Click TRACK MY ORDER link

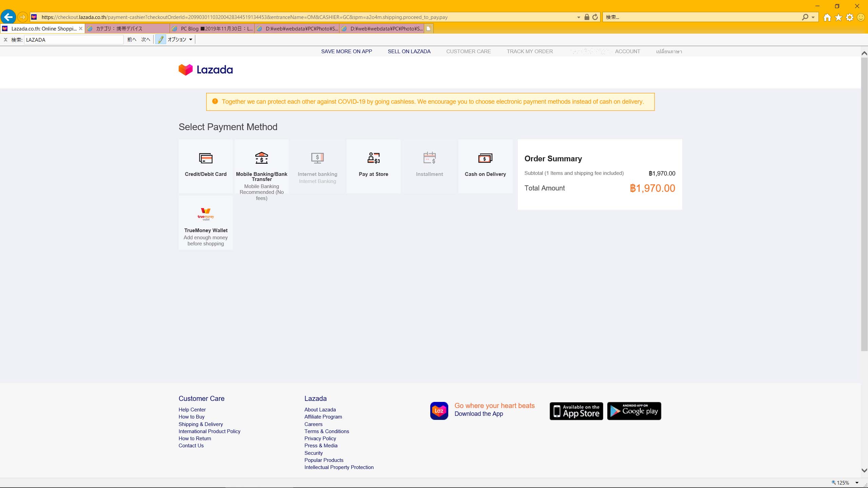pyautogui.click(x=530, y=52)
